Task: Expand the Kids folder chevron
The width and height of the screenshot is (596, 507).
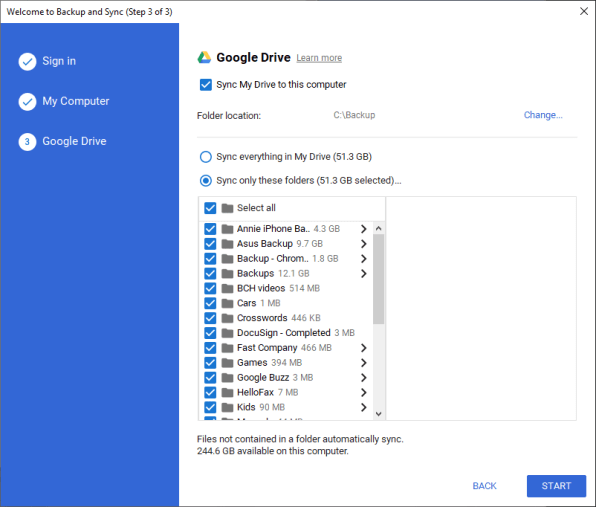Action: coord(364,407)
